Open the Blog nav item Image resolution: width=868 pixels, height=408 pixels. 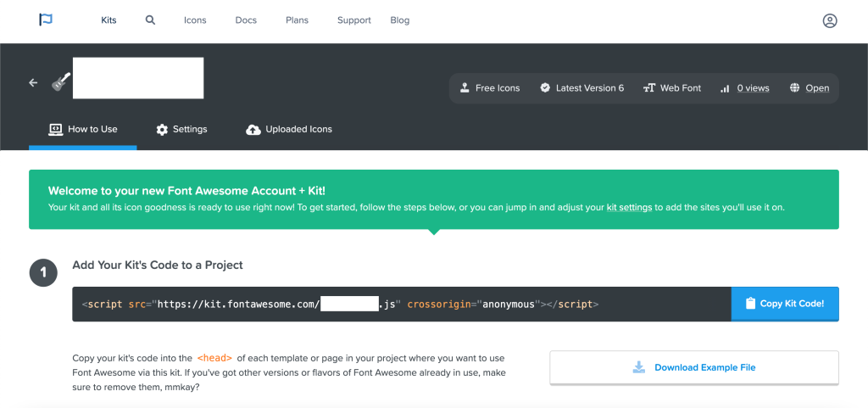coord(400,20)
